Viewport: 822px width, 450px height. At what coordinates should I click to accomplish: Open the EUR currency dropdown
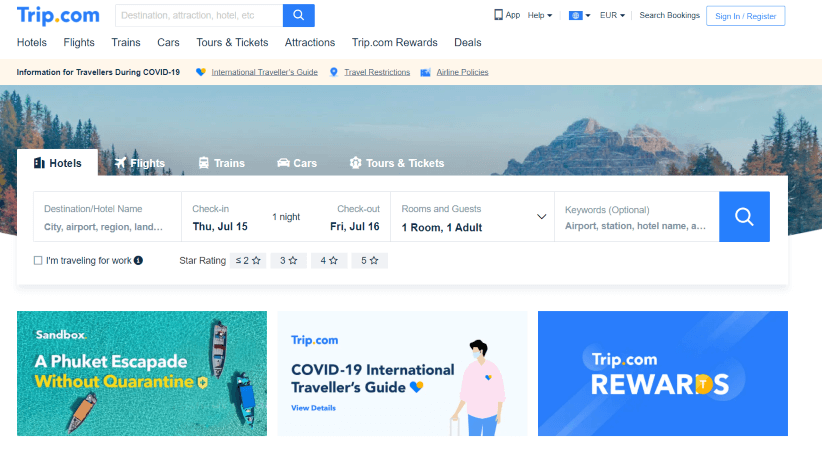612,16
